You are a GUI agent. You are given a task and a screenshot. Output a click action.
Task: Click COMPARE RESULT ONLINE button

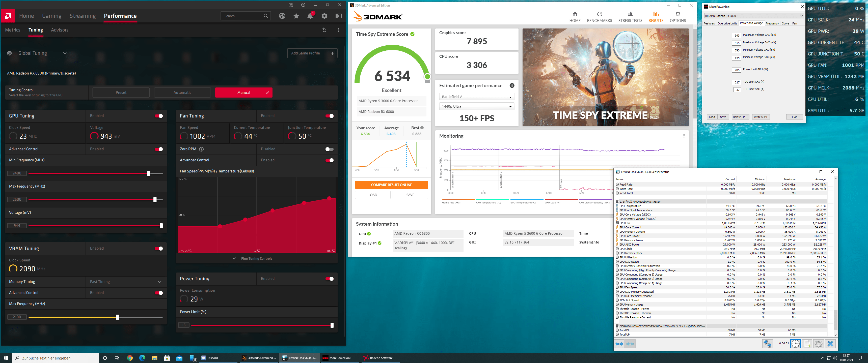tap(391, 185)
